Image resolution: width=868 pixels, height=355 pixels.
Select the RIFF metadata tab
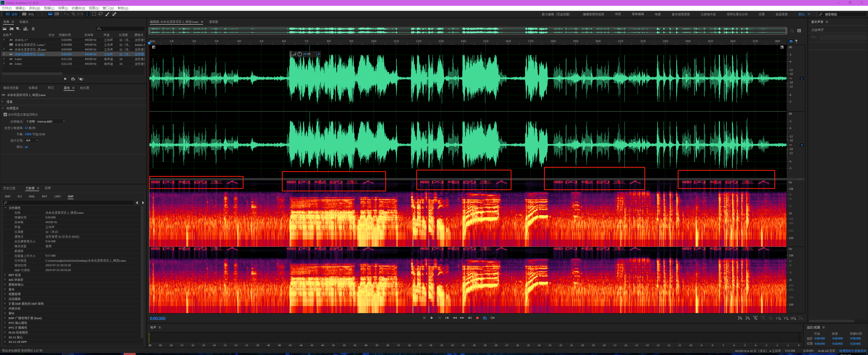[44, 196]
